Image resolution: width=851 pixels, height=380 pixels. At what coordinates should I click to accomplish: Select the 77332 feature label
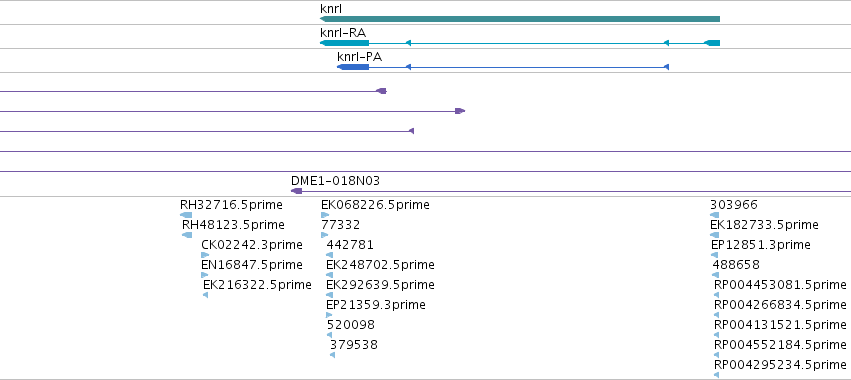(340, 225)
